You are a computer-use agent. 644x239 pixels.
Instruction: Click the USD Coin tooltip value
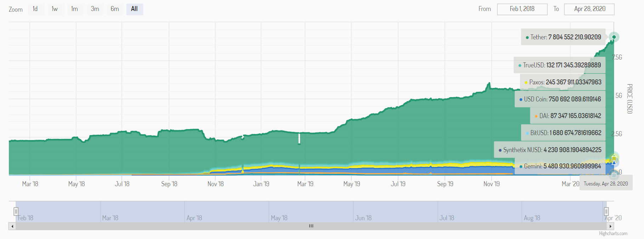[x=575, y=99]
